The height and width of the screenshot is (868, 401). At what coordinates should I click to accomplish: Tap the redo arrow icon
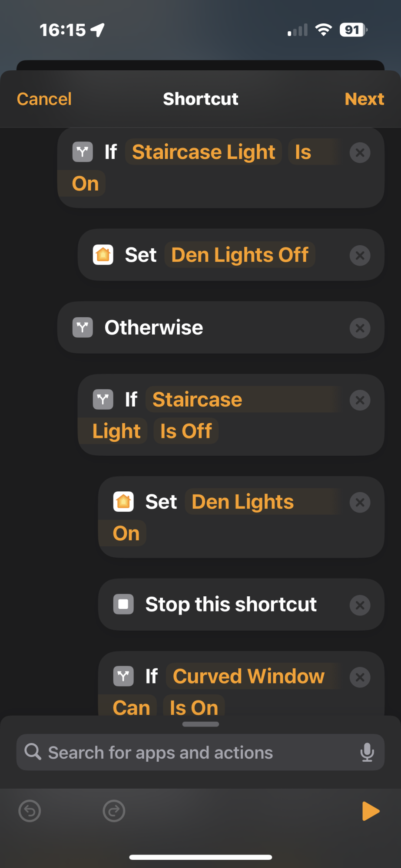point(114,811)
